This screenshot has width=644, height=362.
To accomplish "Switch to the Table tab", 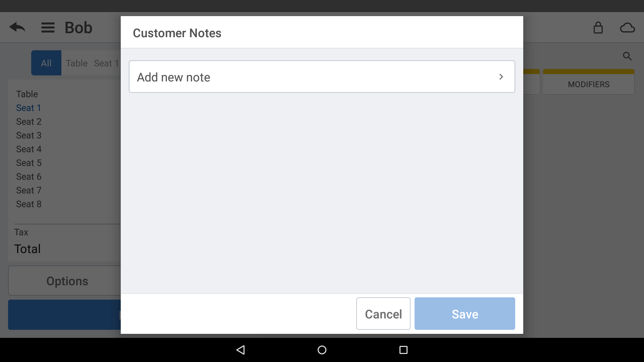I will 76,63.
